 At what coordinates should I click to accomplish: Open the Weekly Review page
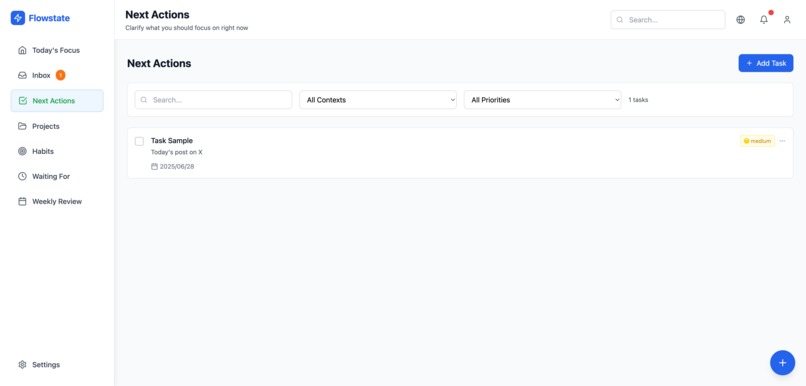coord(57,201)
